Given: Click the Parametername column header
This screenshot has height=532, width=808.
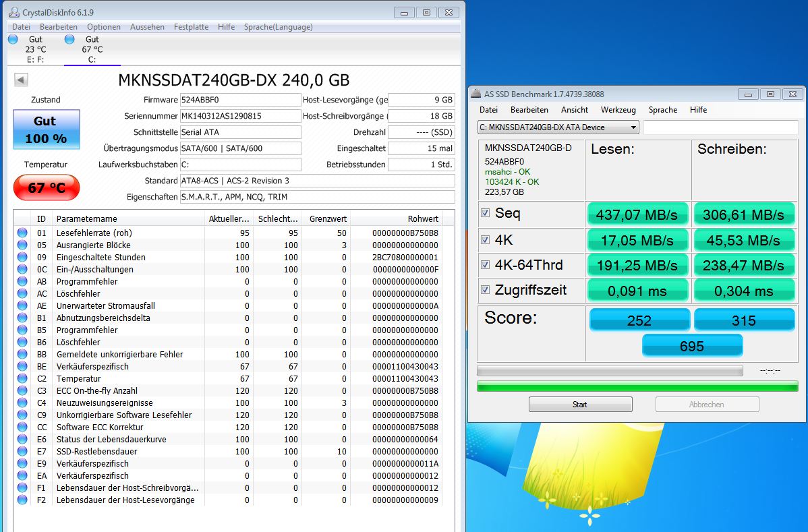Looking at the screenshot, I should click(x=127, y=219).
